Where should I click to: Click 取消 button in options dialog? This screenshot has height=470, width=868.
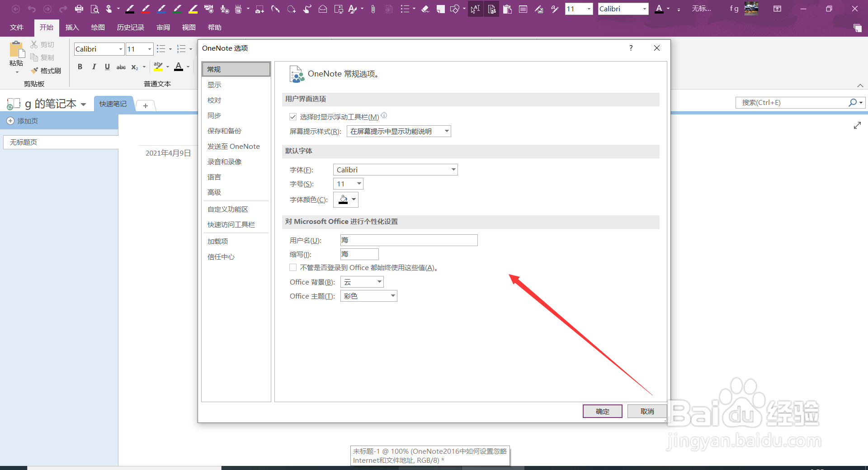(647, 411)
